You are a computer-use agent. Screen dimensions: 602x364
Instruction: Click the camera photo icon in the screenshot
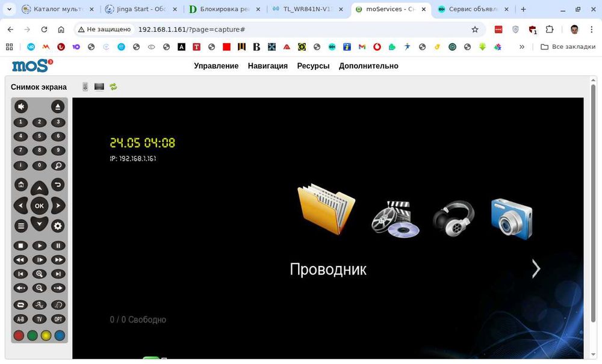coord(512,218)
